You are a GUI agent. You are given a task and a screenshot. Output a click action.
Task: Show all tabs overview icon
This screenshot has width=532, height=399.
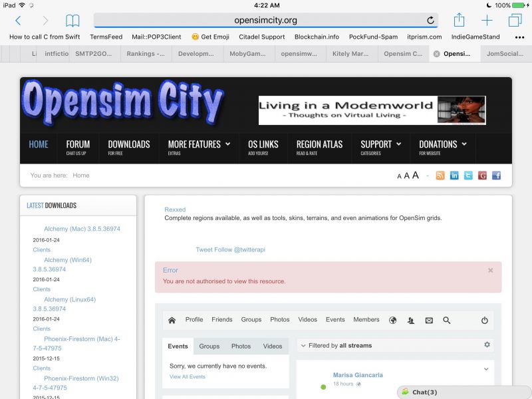pos(515,20)
